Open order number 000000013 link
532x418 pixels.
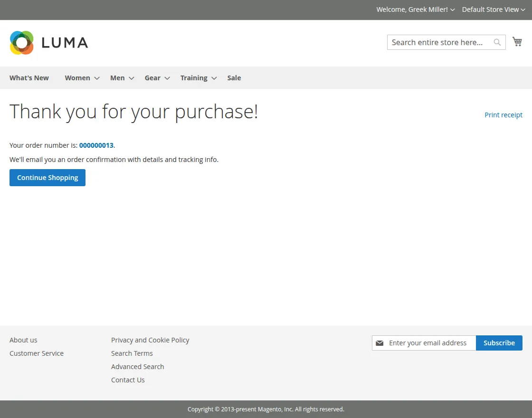[x=96, y=145]
